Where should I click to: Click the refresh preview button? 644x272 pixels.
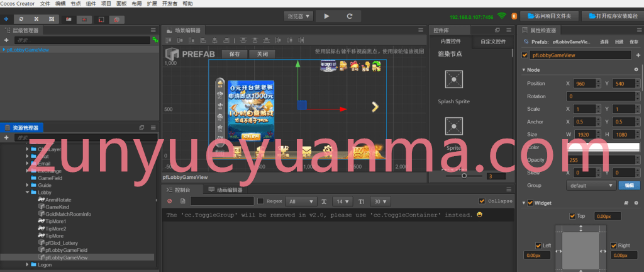(350, 16)
